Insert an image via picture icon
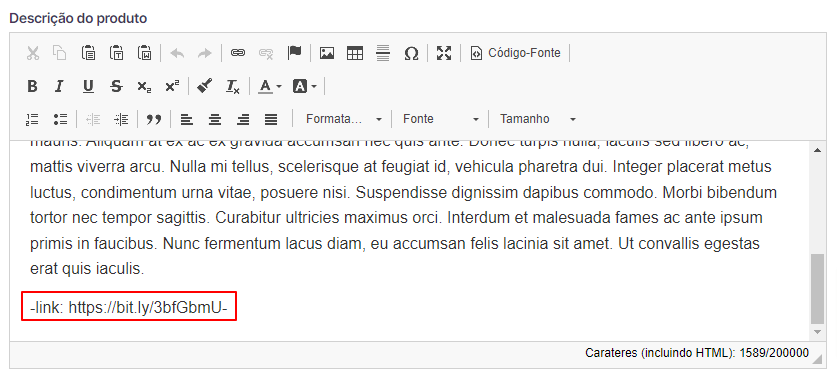This screenshot has height=376, width=837. pos(327,53)
